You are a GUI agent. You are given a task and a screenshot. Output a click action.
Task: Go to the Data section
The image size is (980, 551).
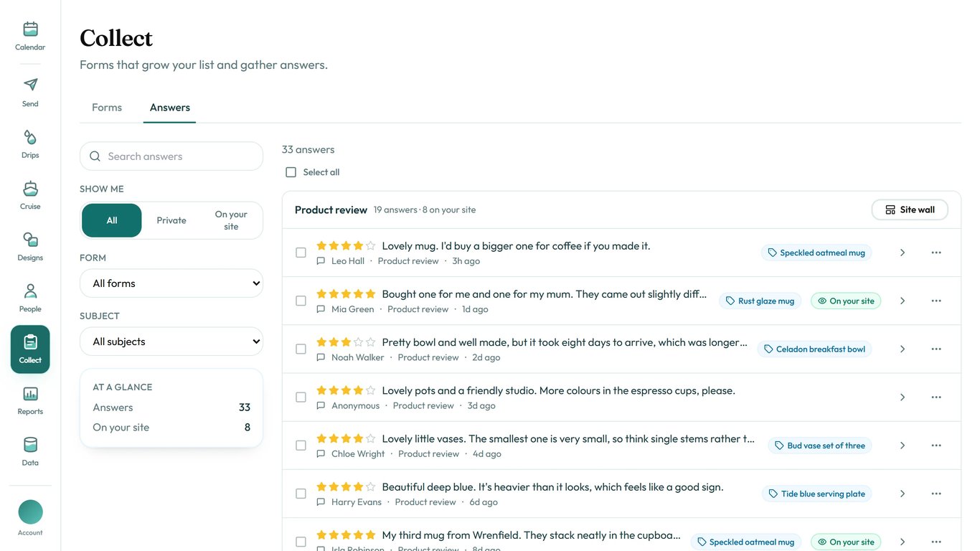click(30, 452)
